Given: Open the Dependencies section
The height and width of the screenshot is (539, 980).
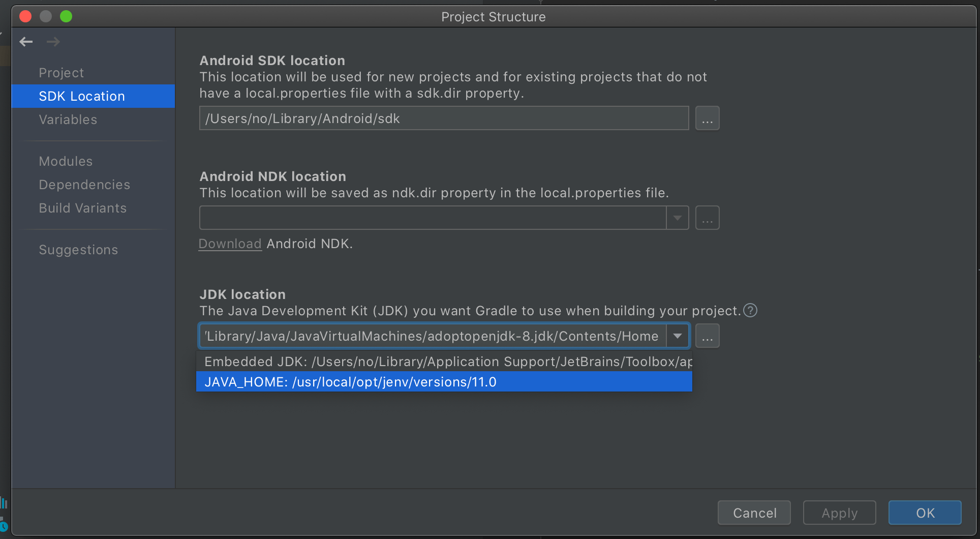Looking at the screenshot, I should tap(84, 184).
